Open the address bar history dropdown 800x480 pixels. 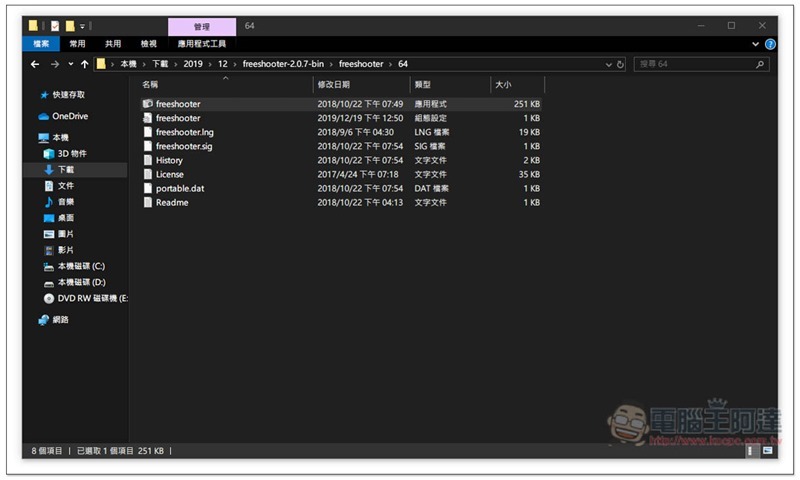pyautogui.click(x=608, y=64)
